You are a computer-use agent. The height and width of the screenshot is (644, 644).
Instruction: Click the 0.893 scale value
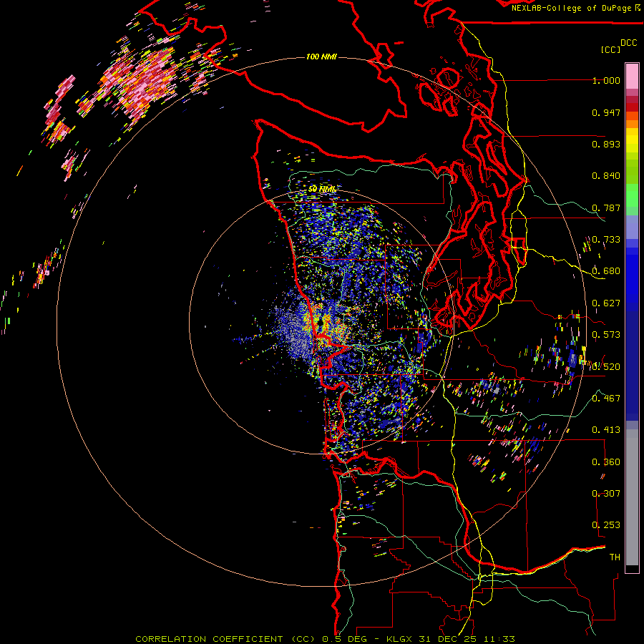(x=606, y=144)
